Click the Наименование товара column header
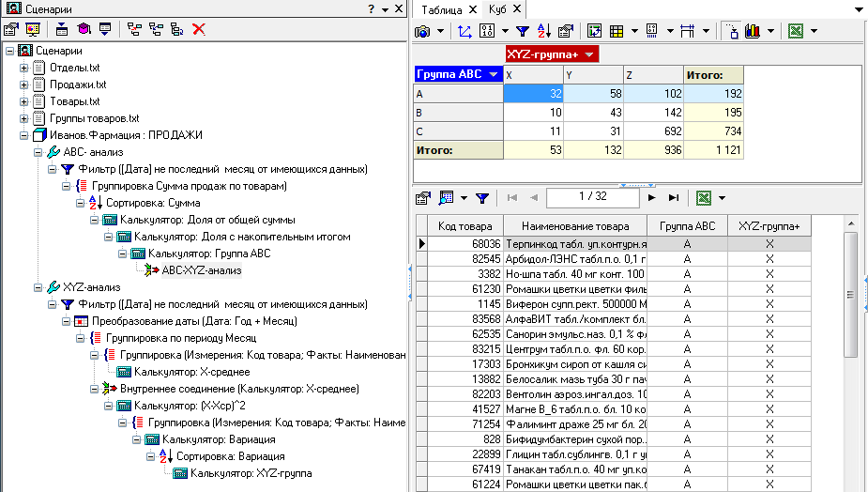868x492 pixels. point(575,226)
